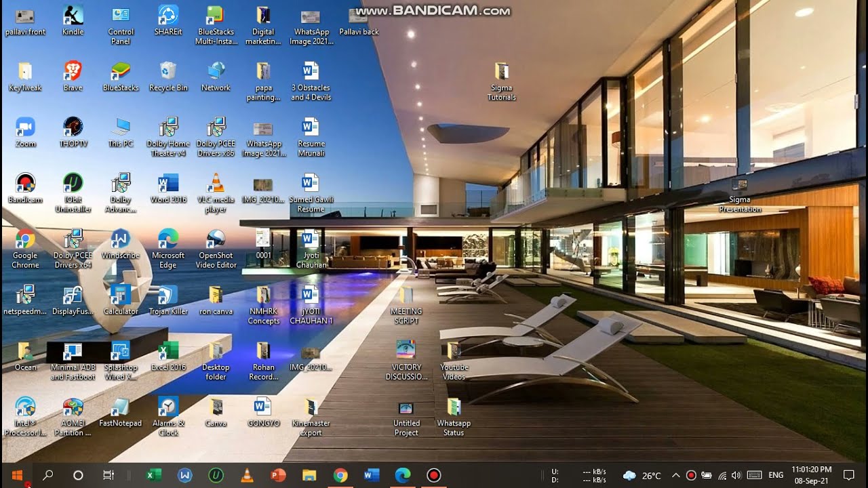
Task: Open the Recycle Bin
Action: click(168, 76)
